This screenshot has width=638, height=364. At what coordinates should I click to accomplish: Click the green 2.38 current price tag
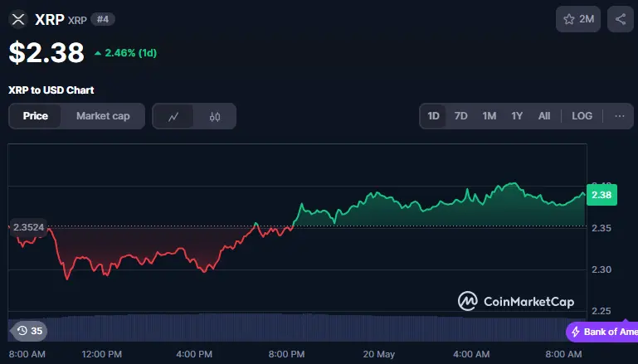(601, 195)
